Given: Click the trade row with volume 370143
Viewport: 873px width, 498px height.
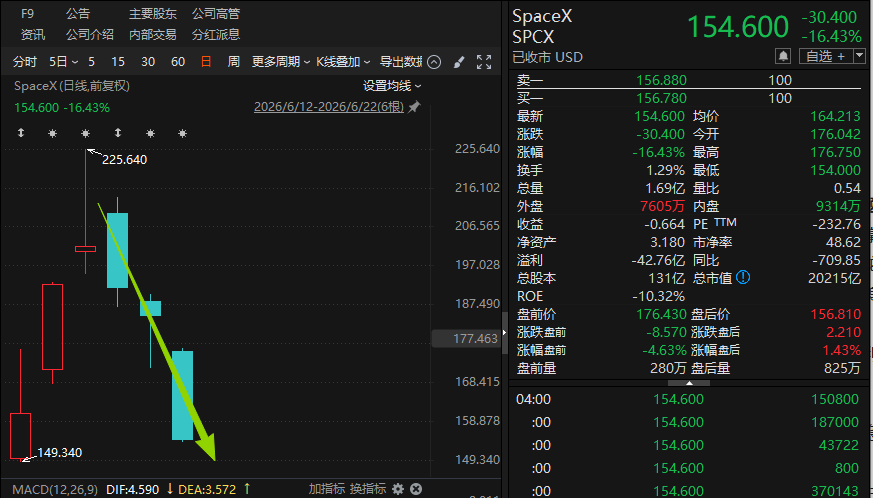Looking at the screenshot, I should coord(688,491).
